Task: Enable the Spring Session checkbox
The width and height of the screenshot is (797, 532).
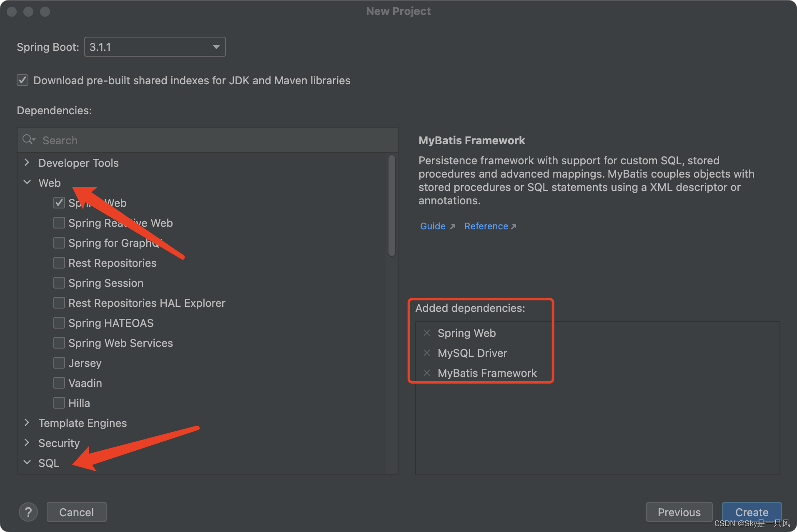Action: click(x=59, y=283)
